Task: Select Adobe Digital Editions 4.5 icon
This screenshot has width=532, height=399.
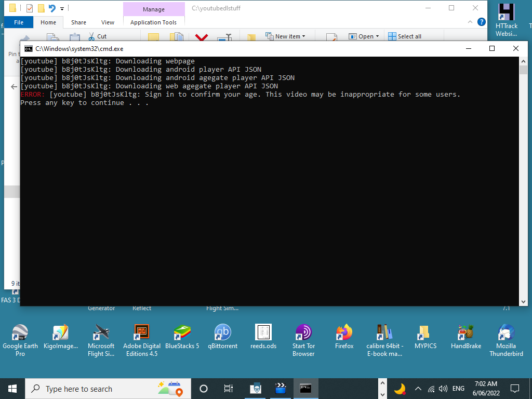Action: coord(142,340)
